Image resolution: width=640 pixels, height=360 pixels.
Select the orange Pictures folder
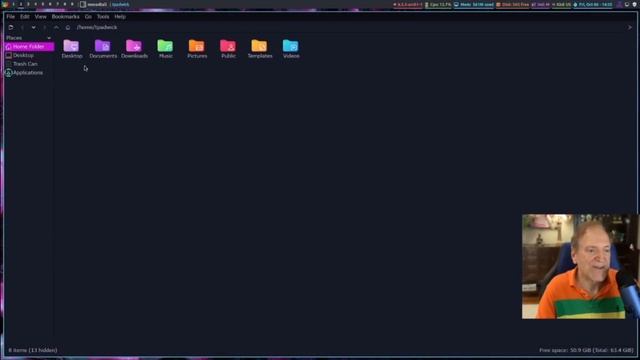pos(197,49)
